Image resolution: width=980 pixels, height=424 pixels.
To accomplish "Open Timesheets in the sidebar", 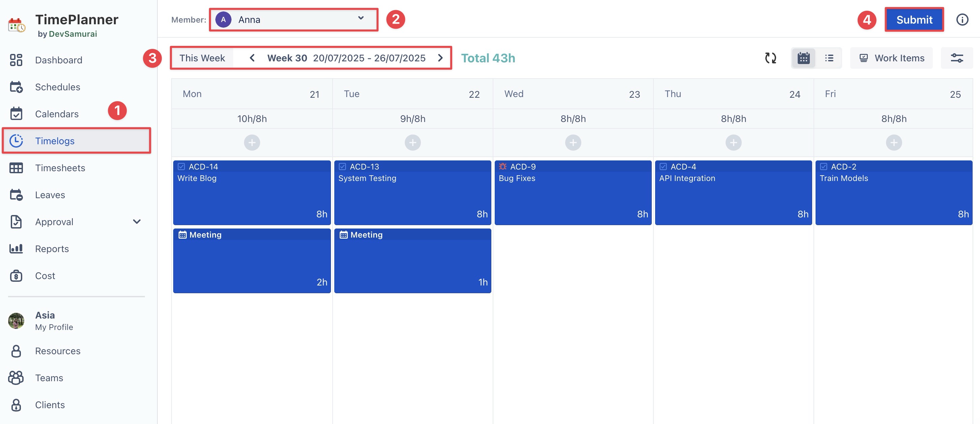I will pos(60,168).
